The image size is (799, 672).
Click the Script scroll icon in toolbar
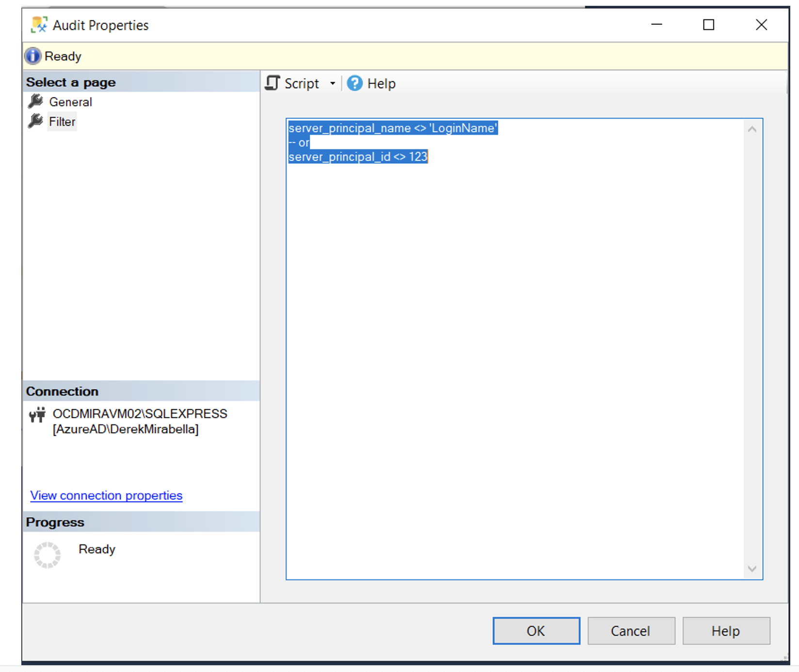coord(272,83)
